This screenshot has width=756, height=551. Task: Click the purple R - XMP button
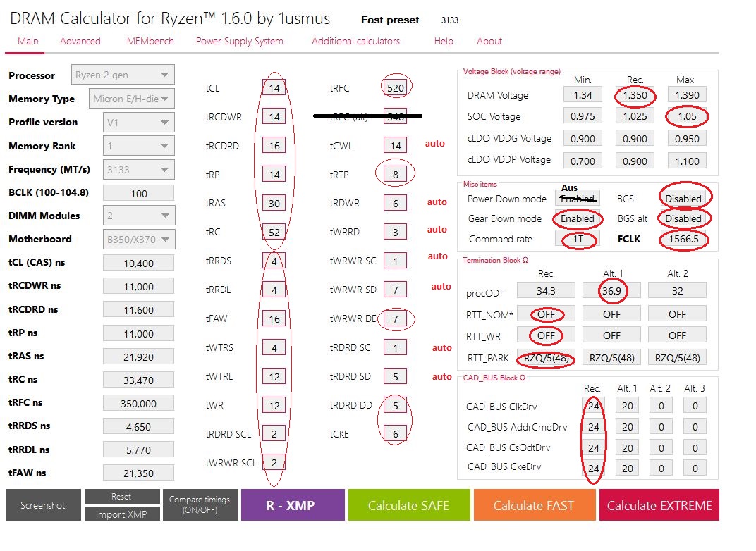point(293,504)
